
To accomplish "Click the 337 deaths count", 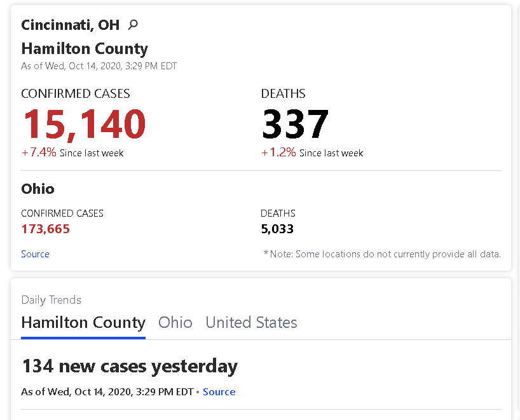I will [295, 124].
